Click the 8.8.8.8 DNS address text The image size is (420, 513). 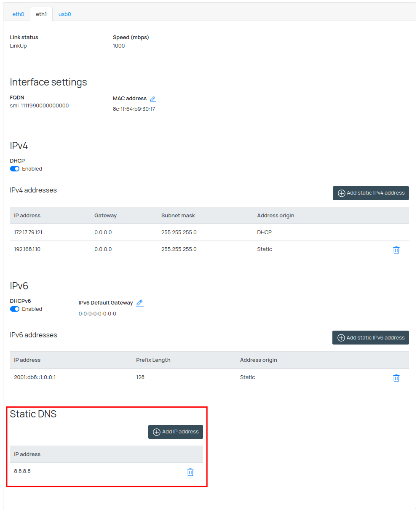(22, 471)
